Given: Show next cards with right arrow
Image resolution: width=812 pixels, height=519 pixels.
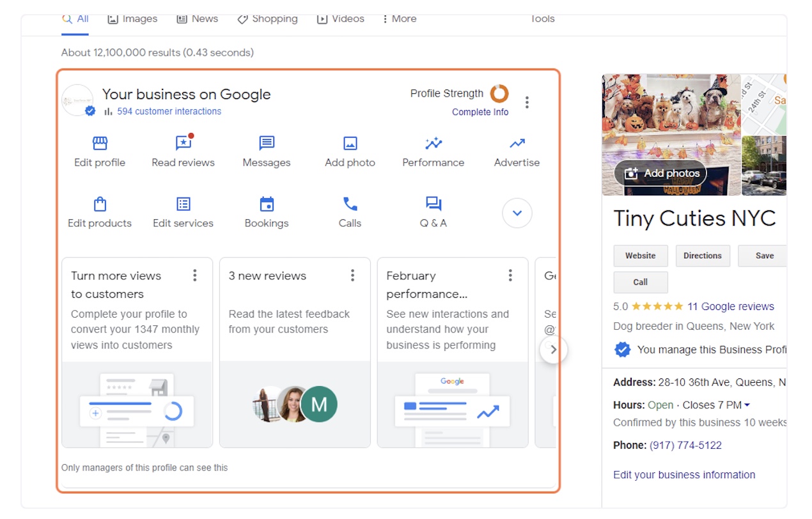Looking at the screenshot, I should point(553,350).
